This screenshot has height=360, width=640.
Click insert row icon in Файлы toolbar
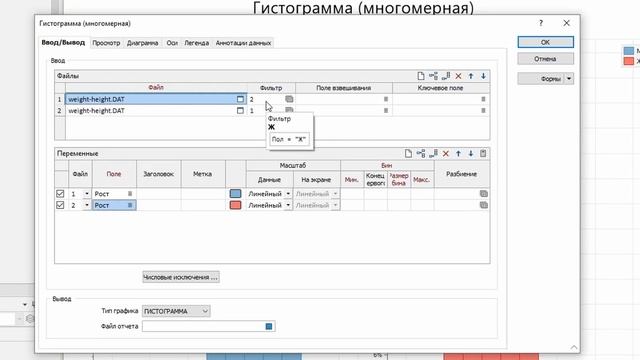pos(433,76)
